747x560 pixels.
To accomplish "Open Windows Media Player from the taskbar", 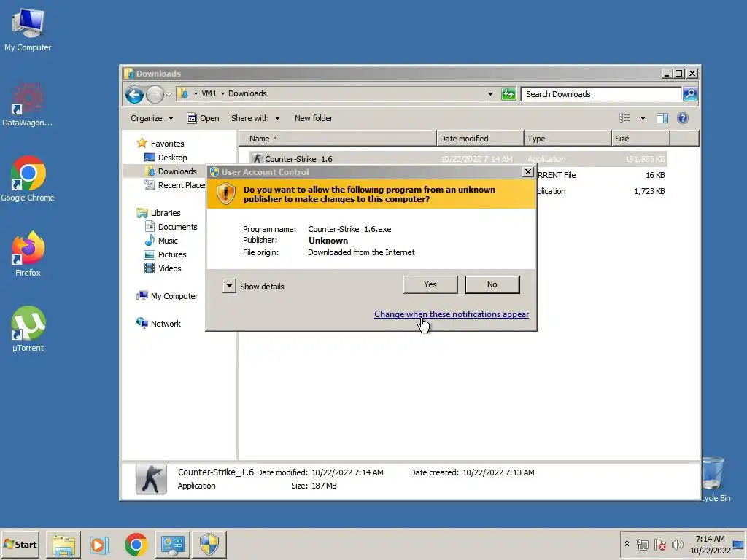I will tap(98, 544).
